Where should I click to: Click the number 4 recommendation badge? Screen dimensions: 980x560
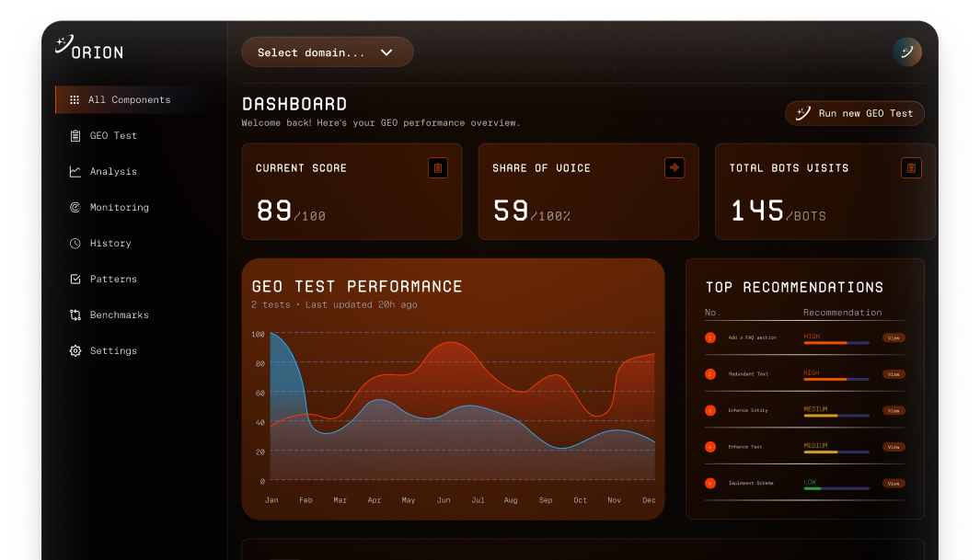710,447
